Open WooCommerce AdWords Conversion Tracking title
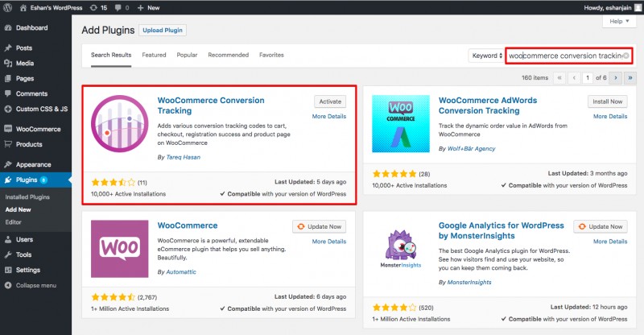 [488, 105]
